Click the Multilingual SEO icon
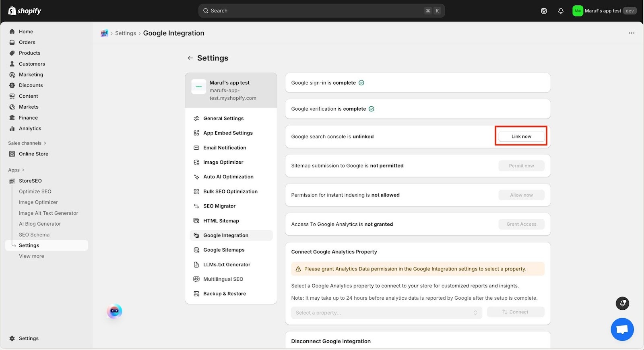The width and height of the screenshot is (644, 350). coord(196,279)
